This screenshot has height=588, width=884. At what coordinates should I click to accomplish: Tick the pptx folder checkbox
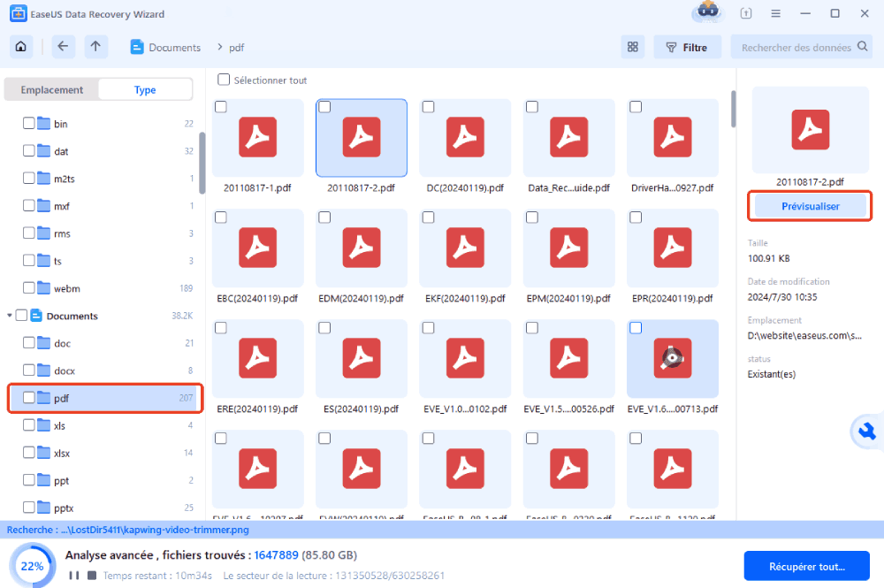[29, 508]
